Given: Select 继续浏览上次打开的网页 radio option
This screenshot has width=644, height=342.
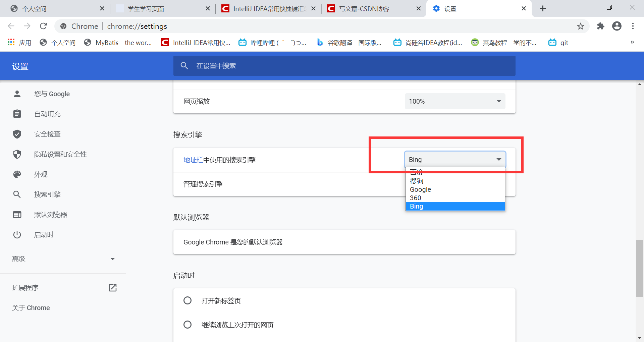Looking at the screenshot, I should 187,325.
